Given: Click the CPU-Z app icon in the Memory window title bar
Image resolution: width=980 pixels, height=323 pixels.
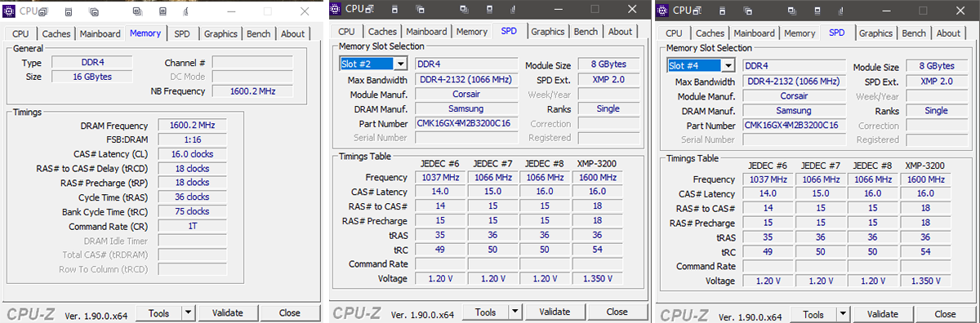Looking at the screenshot, I should (9, 11).
